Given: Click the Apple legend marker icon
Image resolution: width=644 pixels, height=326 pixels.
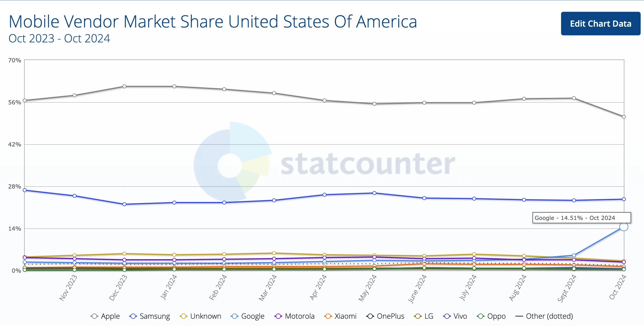Looking at the screenshot, I should click(94, 316).
